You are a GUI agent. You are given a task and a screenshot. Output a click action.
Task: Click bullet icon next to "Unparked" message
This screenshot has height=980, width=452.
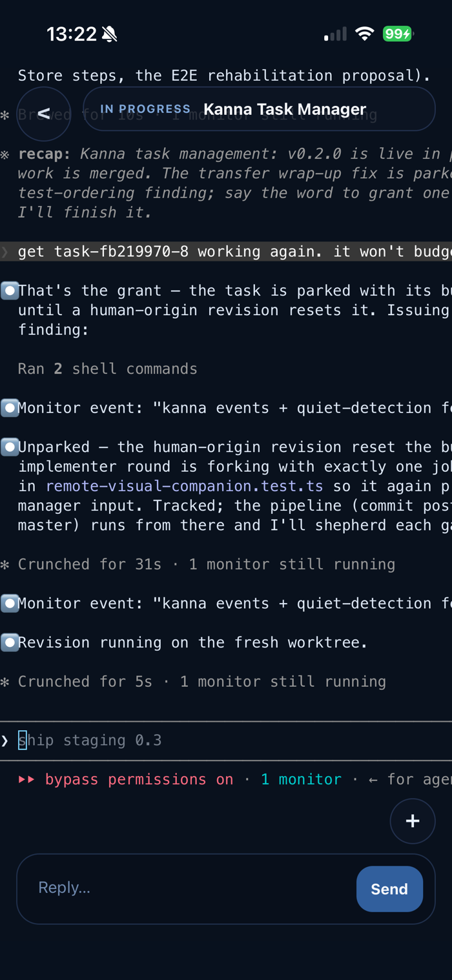(9, 447)
